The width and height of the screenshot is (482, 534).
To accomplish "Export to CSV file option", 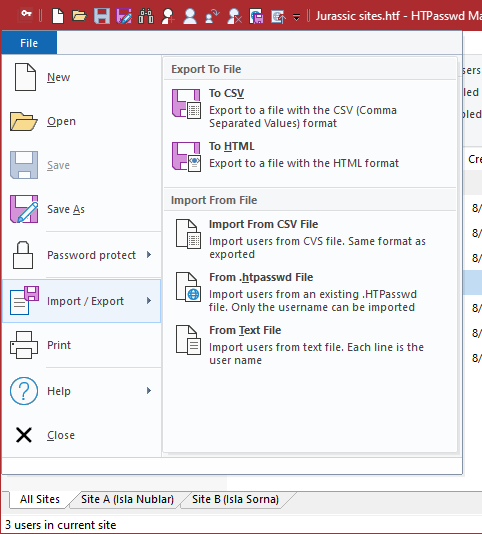I will click(310, 108).
